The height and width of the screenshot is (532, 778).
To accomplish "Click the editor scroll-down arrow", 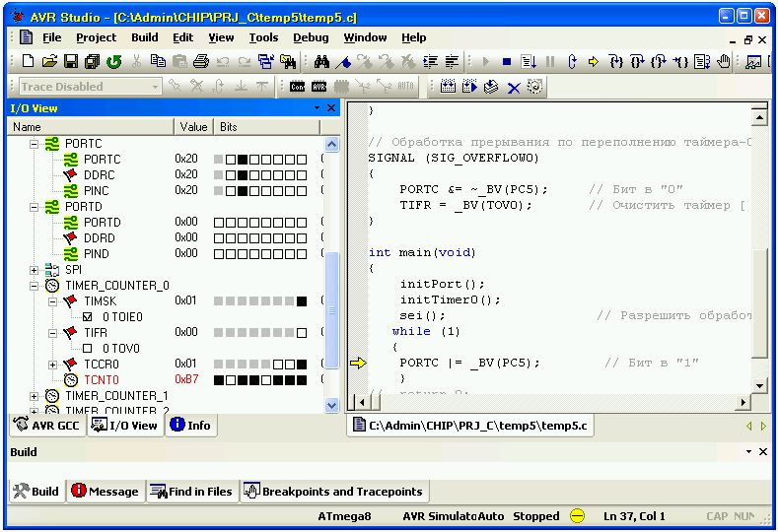I will [759, 386].
